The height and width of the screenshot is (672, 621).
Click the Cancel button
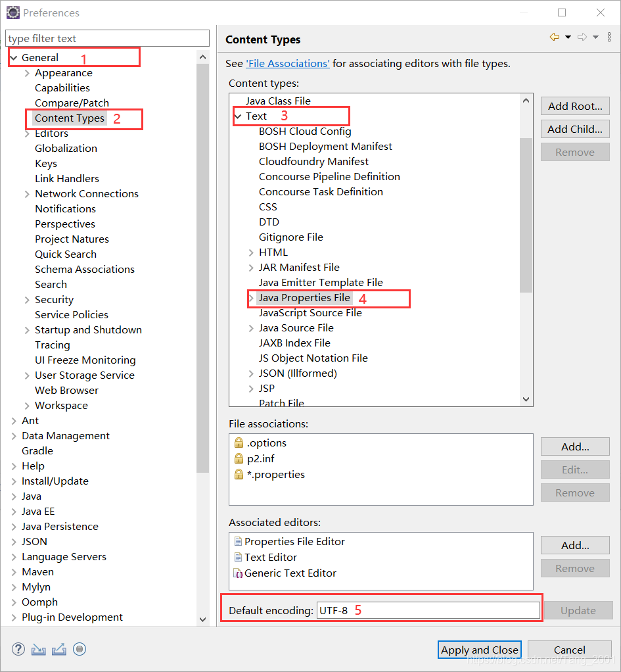[569, 650]
